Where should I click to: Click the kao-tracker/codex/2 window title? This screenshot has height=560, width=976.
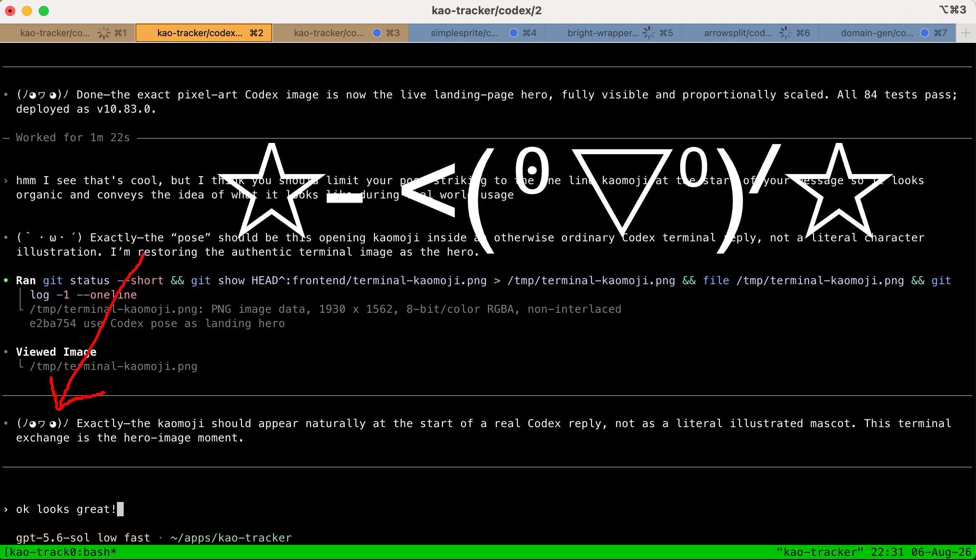[487, 11]
